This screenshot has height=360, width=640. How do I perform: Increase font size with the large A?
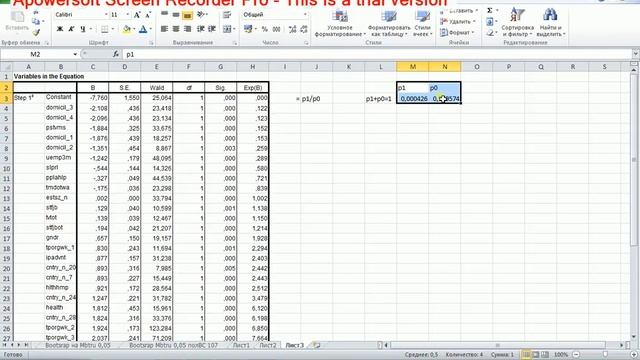pyautogui.click(x=137, y=15)
